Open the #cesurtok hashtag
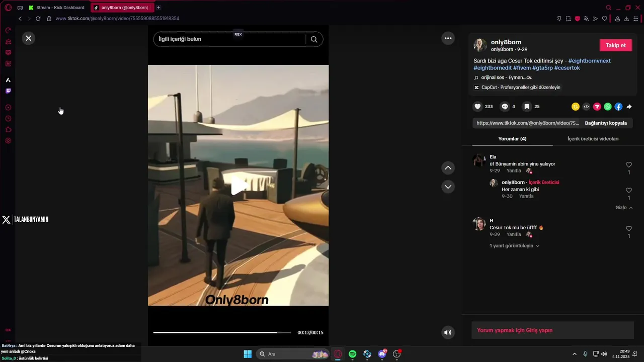 567,68
